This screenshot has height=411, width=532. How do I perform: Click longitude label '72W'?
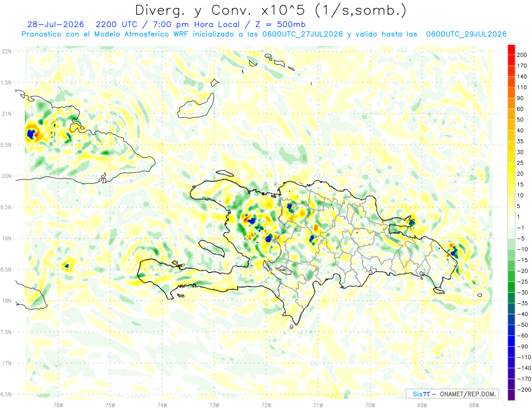tap(266, 405)
